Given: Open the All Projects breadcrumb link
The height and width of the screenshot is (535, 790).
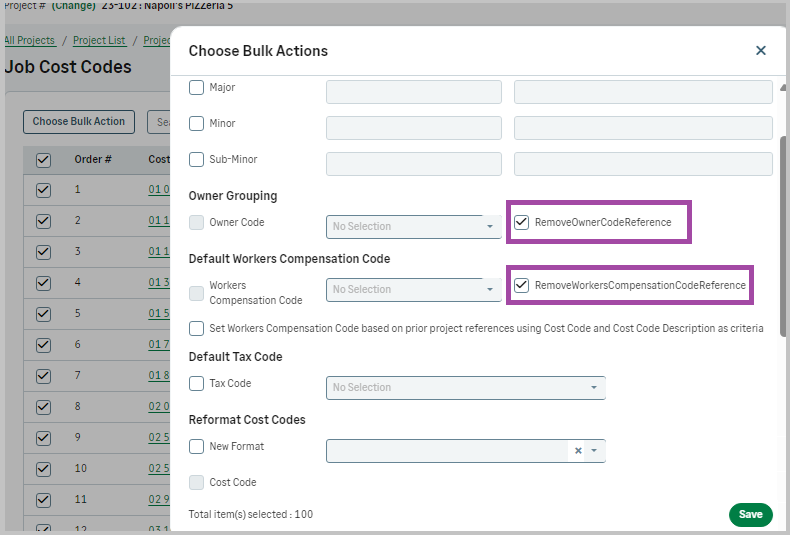Looking at the screenshot, I should click(x=29, y=40).
